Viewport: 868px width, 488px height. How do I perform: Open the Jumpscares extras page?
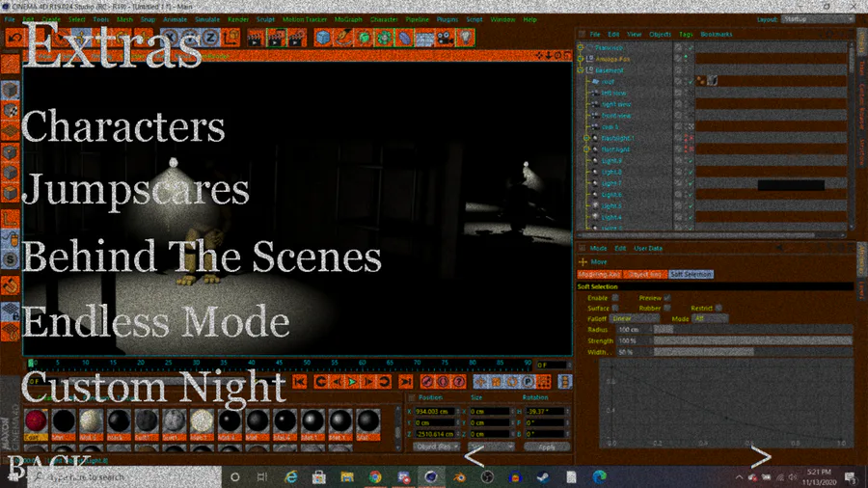(x=136, y=191)
